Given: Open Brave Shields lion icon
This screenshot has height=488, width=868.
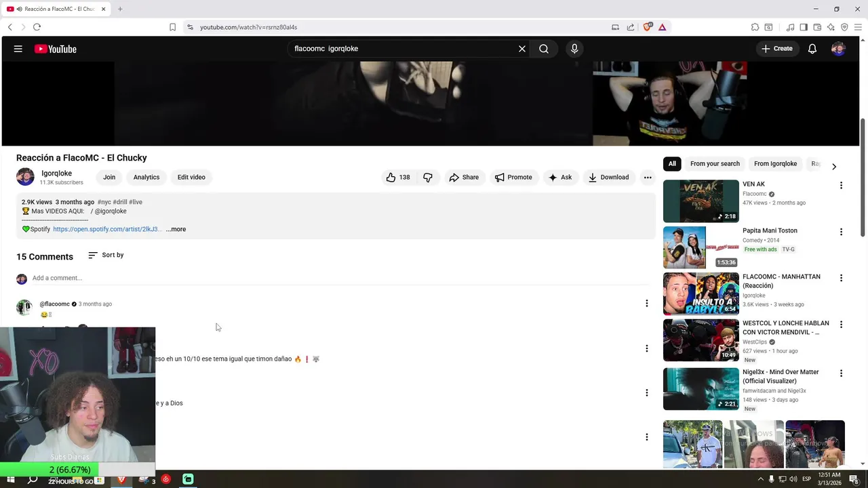Looking at the screenshot, I should (647, 26).
